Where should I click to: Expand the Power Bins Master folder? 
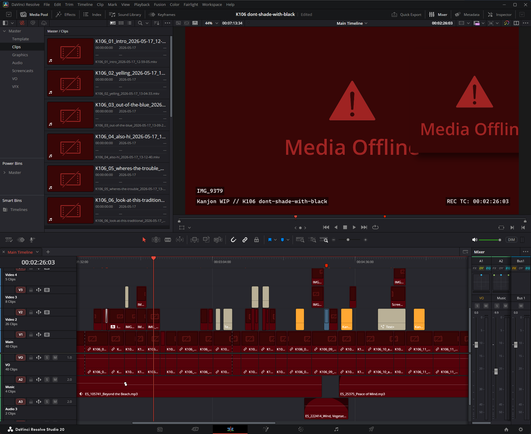coord(4,172)
